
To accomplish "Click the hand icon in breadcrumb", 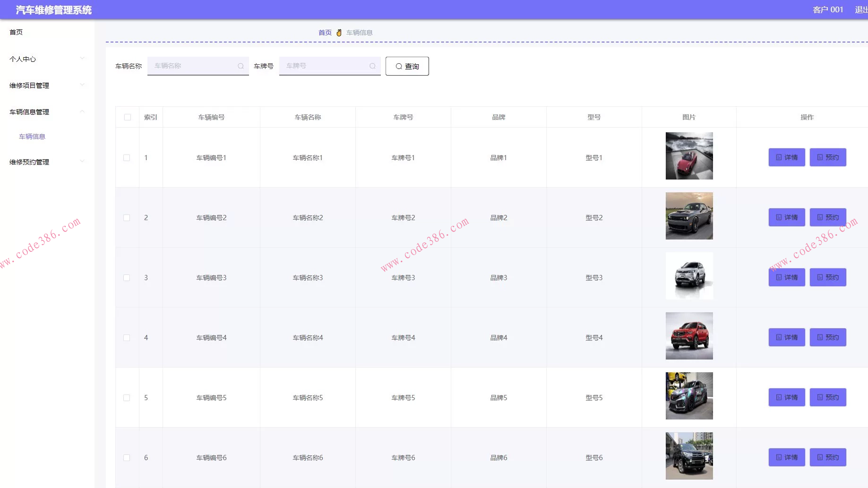I will tap(339, 33).
